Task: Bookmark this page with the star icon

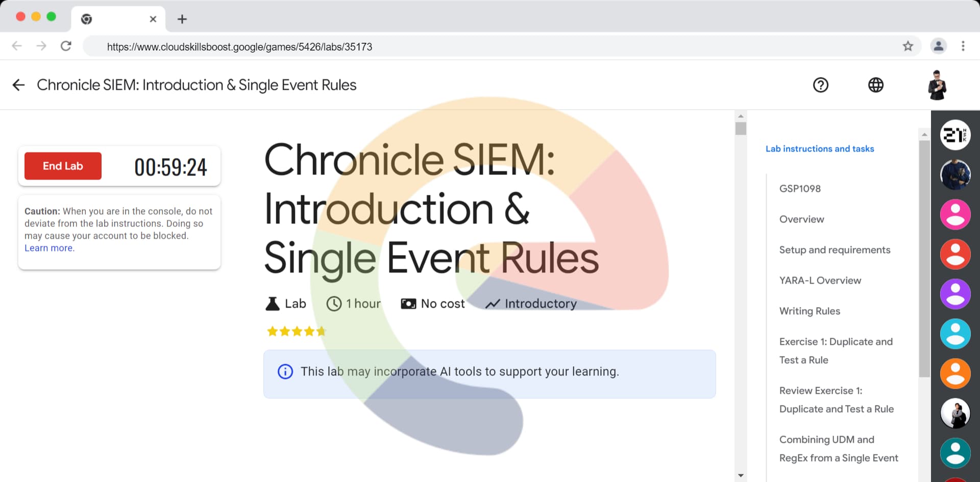Action: click(x=908, y=46)
